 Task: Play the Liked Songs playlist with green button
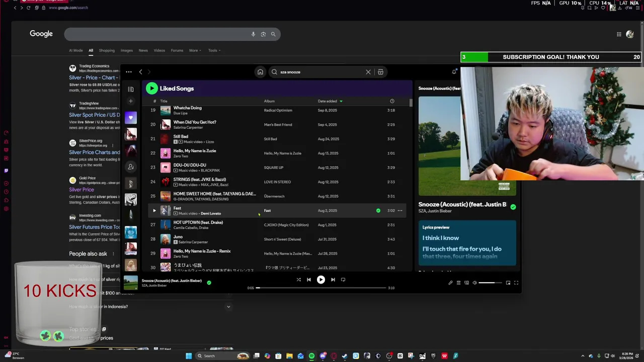pyautogui.click(x=151, y=88)
